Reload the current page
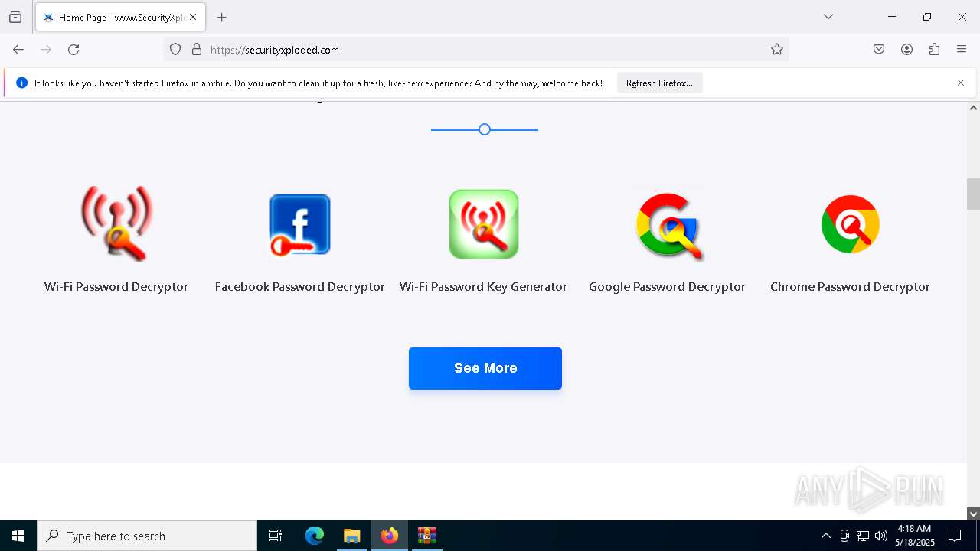980x551 pixels. point(73,50)
